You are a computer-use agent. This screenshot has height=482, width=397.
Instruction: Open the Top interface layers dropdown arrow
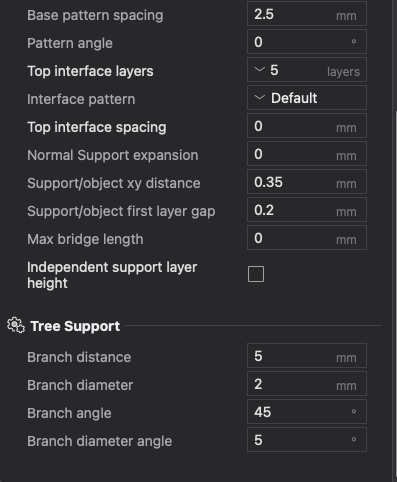tap(259, 70)
